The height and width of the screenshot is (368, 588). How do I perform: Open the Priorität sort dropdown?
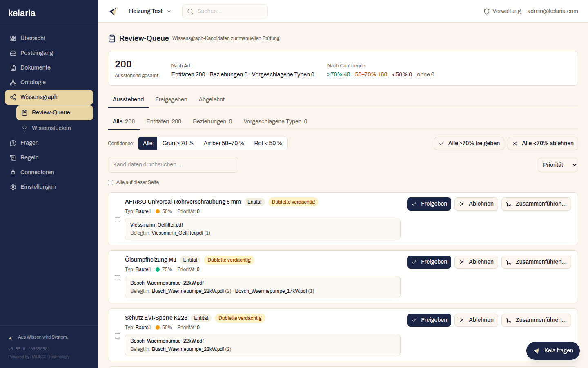pyautogui.click(x=558, y=165)
